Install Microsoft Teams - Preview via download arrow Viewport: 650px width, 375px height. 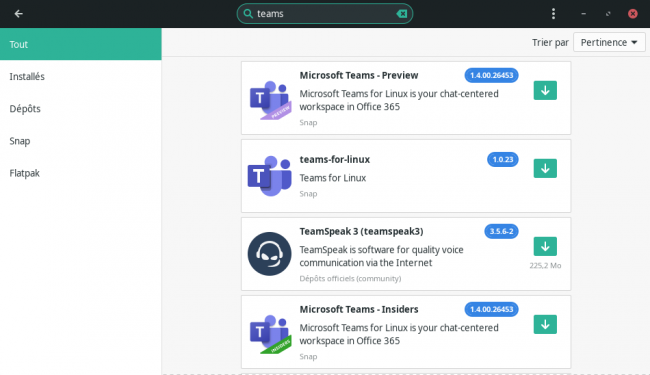[x=545, y=90]
